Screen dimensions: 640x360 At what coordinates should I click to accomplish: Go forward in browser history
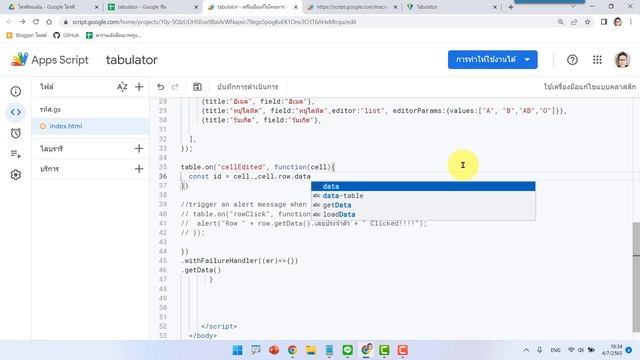(x=22, y=22)
